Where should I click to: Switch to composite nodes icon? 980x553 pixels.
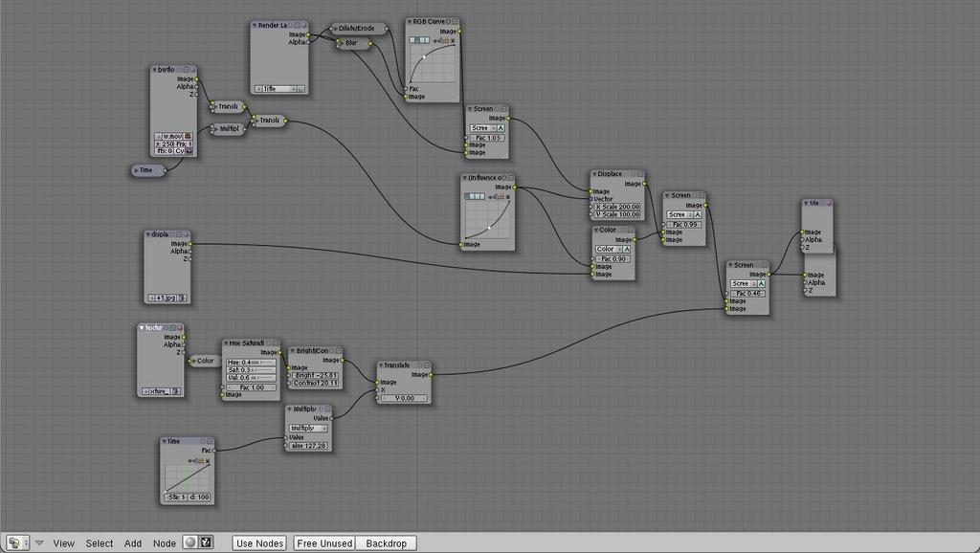point(207,542)
